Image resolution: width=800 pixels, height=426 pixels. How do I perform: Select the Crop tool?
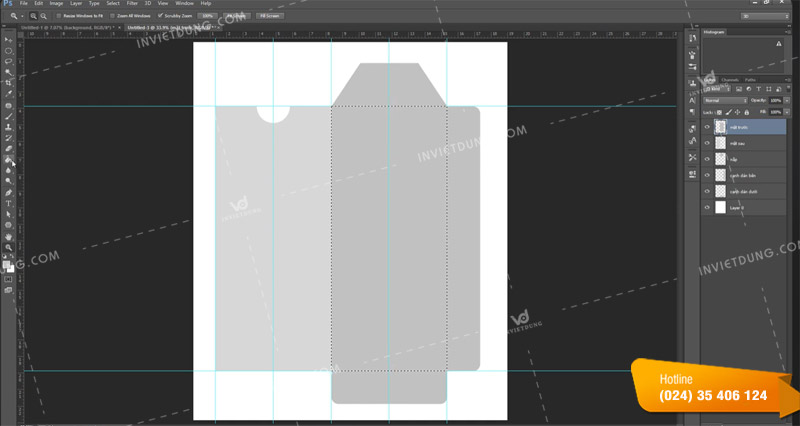pos(9,84)
